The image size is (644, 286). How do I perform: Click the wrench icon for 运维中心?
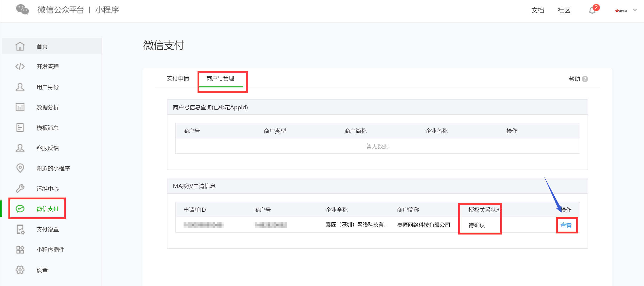(20, 189)
